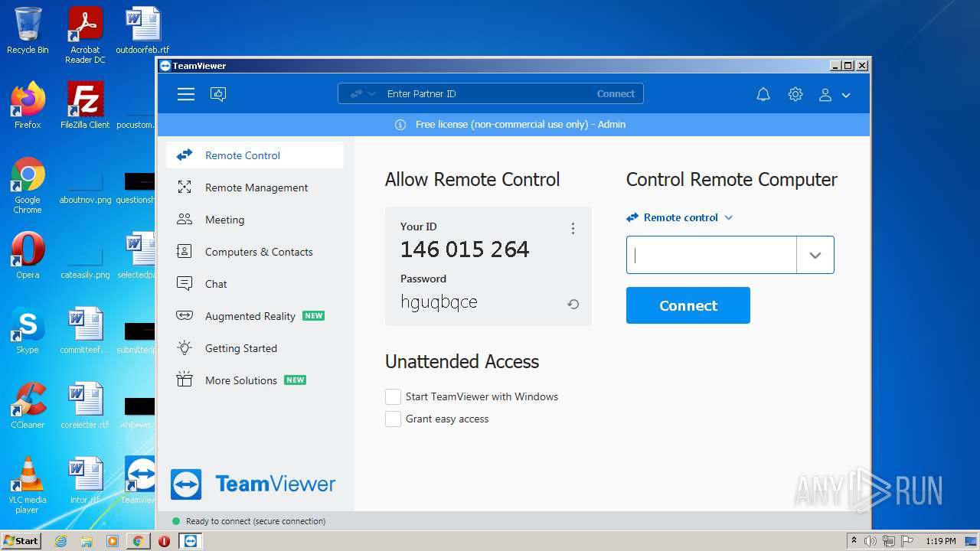
Task: Expand the partner ID history dropdown
Action: [815, 255]
